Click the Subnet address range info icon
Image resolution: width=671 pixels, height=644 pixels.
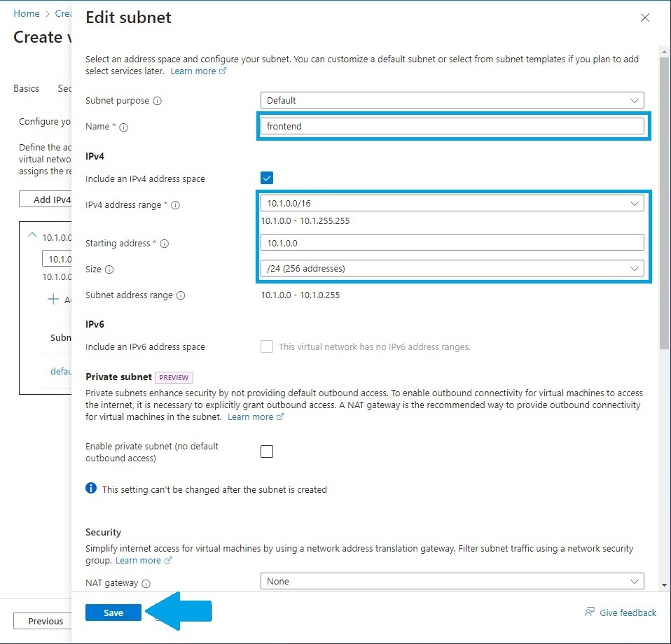tap(181, 295)
